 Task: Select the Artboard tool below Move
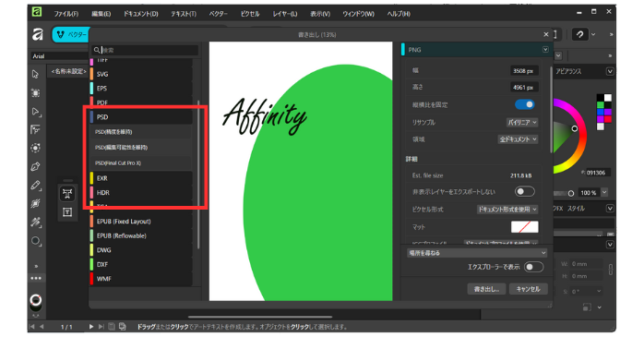click(35, 93)
